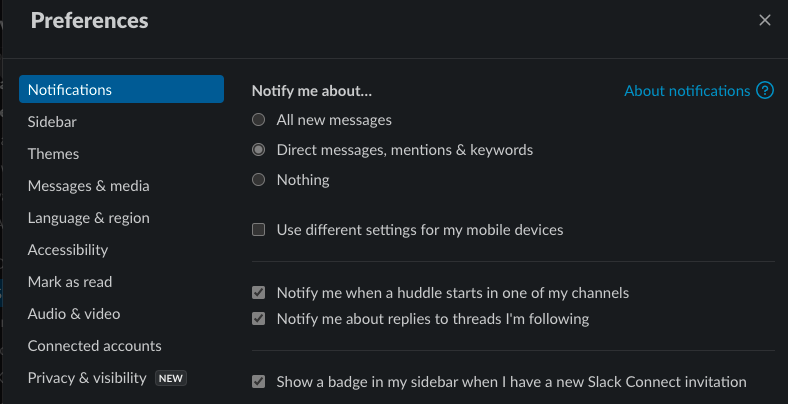Image resolution: width=788 pixels, height=404 pixels.
Task: Select the Nothing notification option
Action: pyautogui.click(x=259, y=180)
